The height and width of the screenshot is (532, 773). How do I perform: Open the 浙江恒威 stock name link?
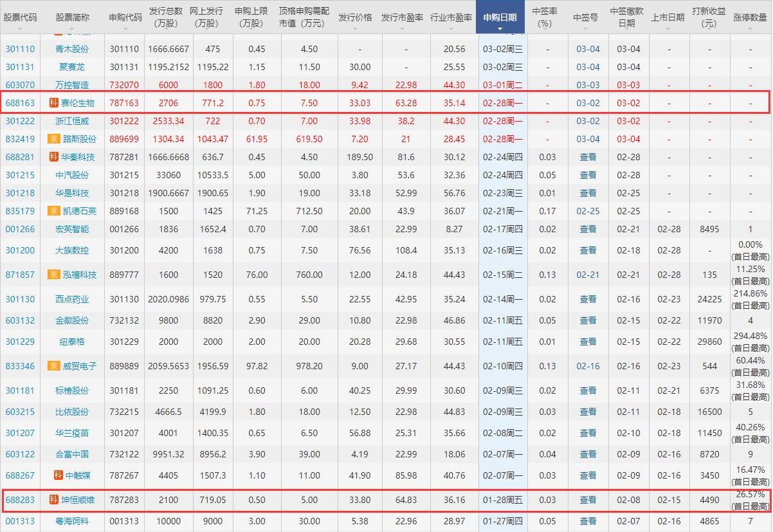[x=72, y=121]
